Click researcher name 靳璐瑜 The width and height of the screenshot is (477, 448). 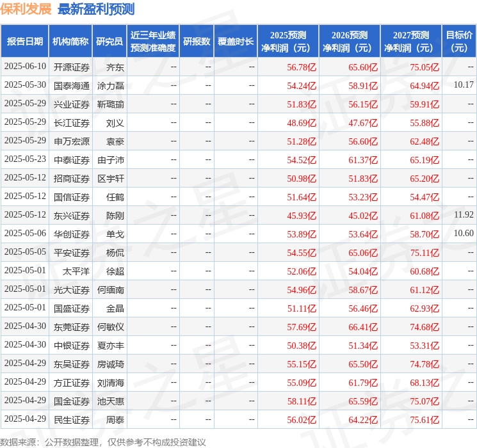pos(111,104)
